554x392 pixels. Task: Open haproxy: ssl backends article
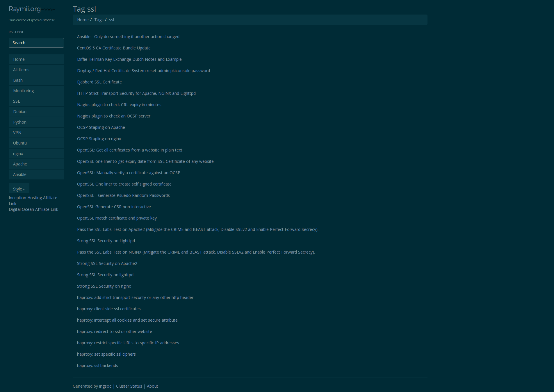pyautogui.click(x=97, y=366)
